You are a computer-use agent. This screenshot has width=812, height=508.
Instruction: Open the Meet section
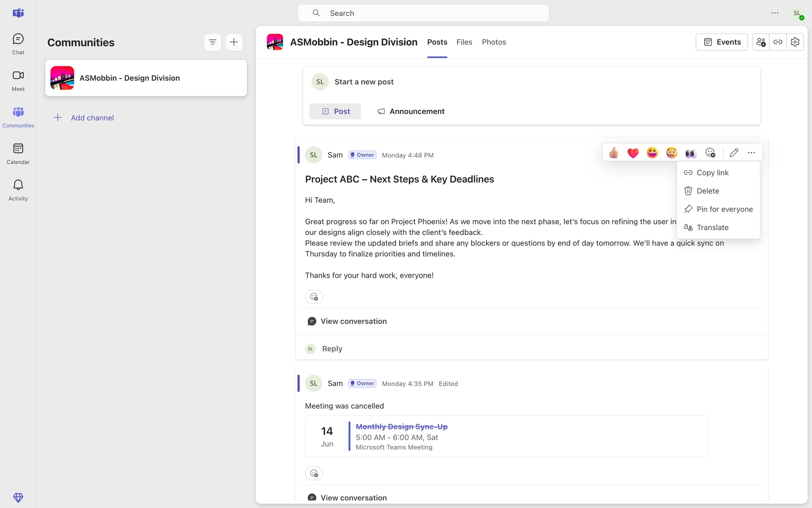point(18,80)
